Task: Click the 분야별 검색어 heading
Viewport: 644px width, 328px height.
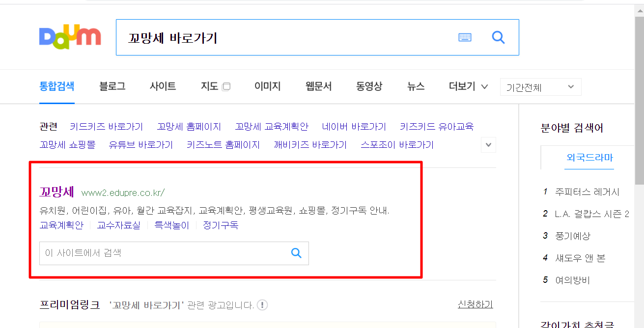Action: coord(572,128)
